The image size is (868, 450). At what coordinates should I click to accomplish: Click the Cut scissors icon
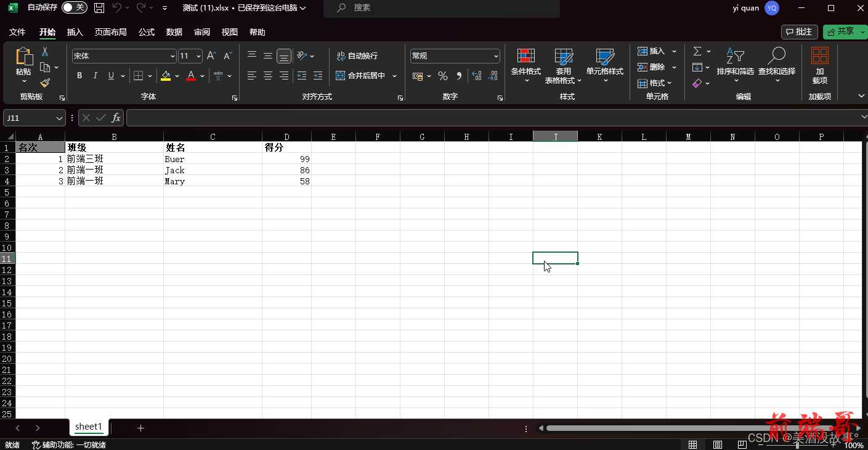coord(45,52)
